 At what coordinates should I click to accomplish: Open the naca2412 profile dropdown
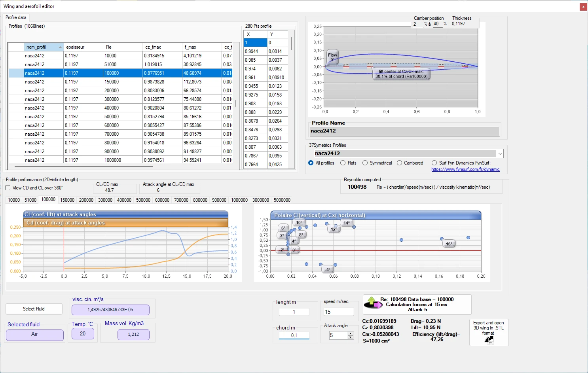click(x=500, y=153)
